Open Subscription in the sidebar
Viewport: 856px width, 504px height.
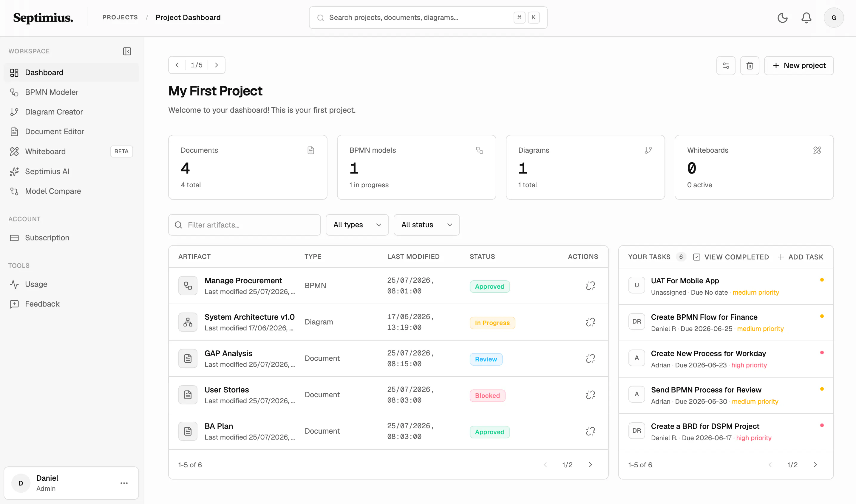coord(71,238)
